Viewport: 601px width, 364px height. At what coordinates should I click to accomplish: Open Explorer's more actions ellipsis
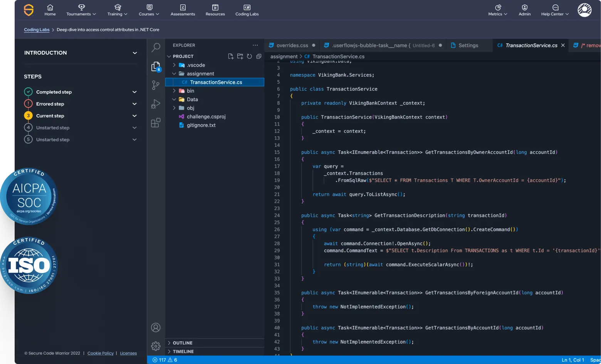[255, 45]
